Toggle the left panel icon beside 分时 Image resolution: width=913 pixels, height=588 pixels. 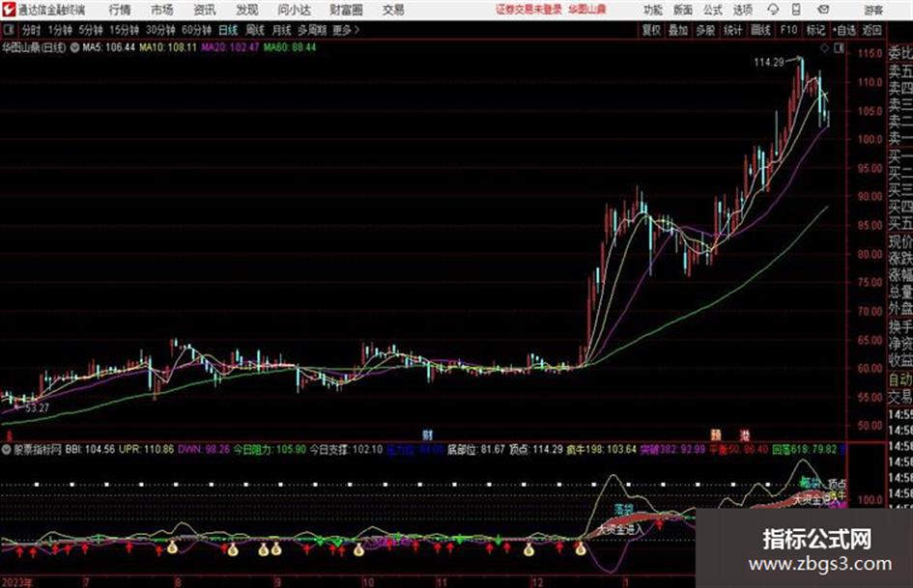9,30
